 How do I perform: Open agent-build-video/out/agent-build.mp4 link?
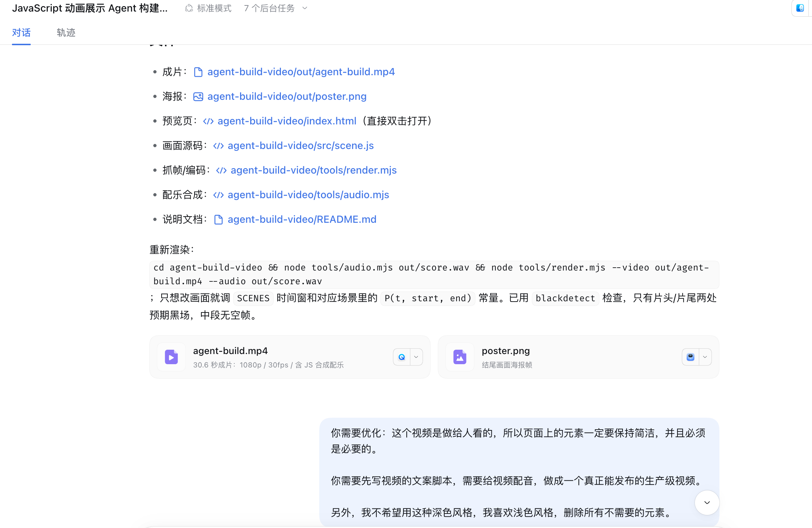(x=301, y=72)
